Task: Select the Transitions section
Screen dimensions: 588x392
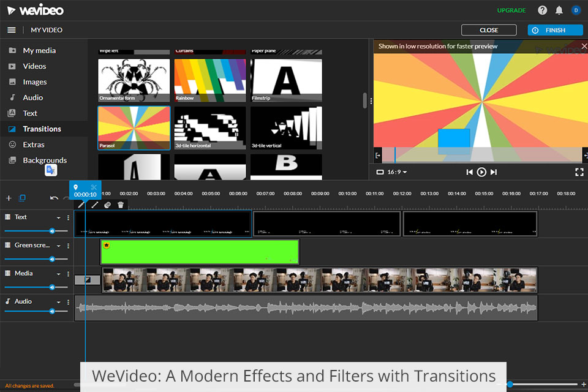Action: click(x=42, y=129)
